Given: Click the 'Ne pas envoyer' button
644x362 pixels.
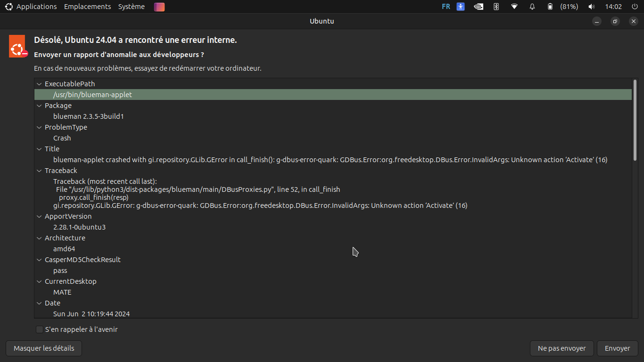Looking at the screenshot, I should [x=561, y=348].
